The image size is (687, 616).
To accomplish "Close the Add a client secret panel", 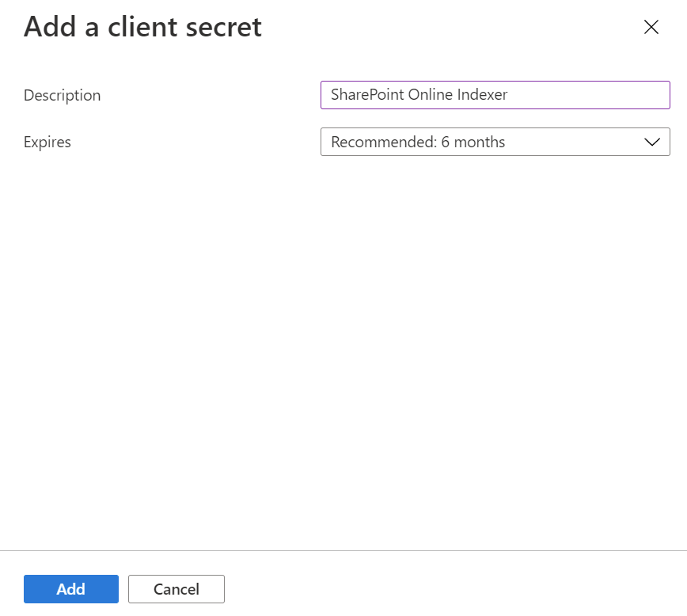I will click(x=651, y=27).
